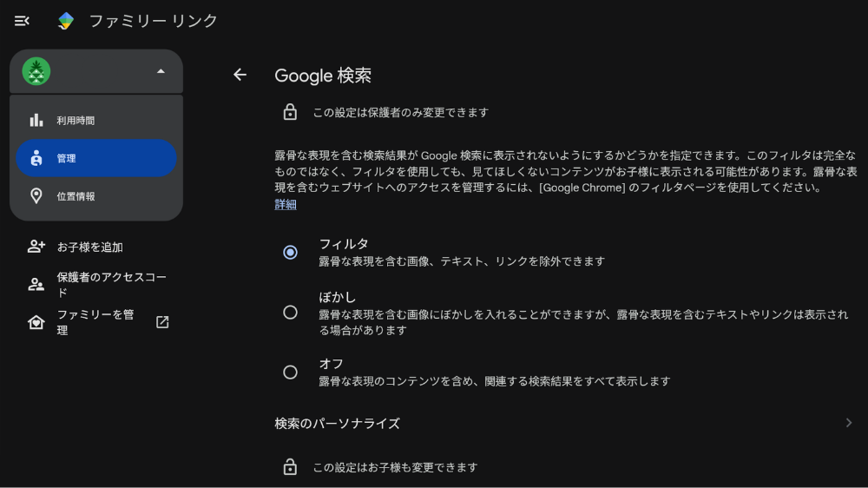The height and width of the screenshot is (488, 868).
Task: Open the 利用時間 menu item
Action: (96, 120)
